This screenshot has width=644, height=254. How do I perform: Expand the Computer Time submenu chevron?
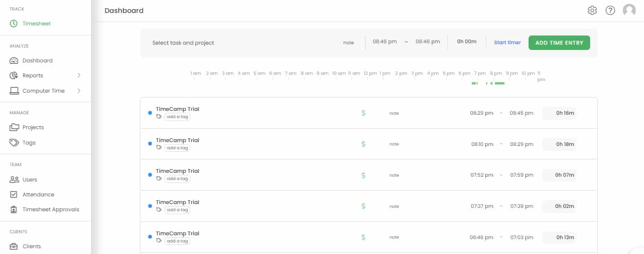[79, 91]
